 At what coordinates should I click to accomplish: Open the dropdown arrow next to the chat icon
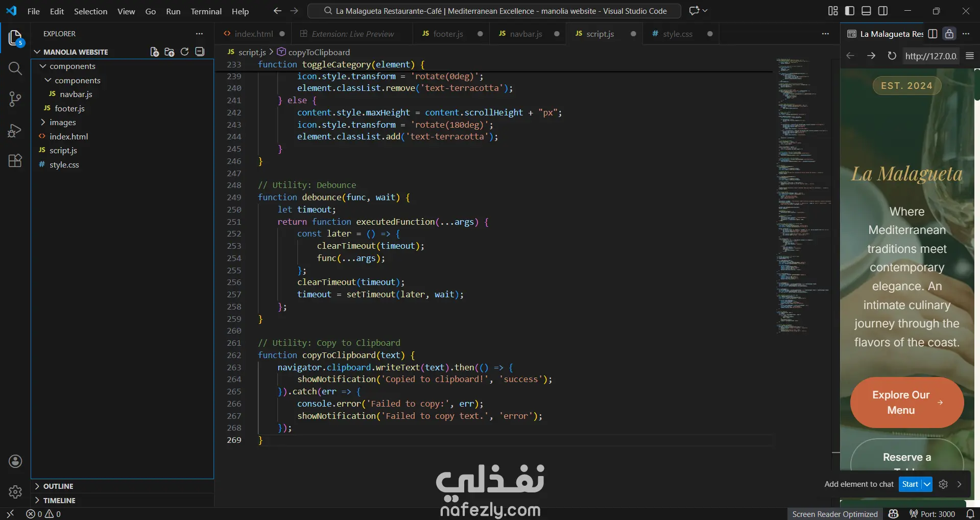(705, 11)
